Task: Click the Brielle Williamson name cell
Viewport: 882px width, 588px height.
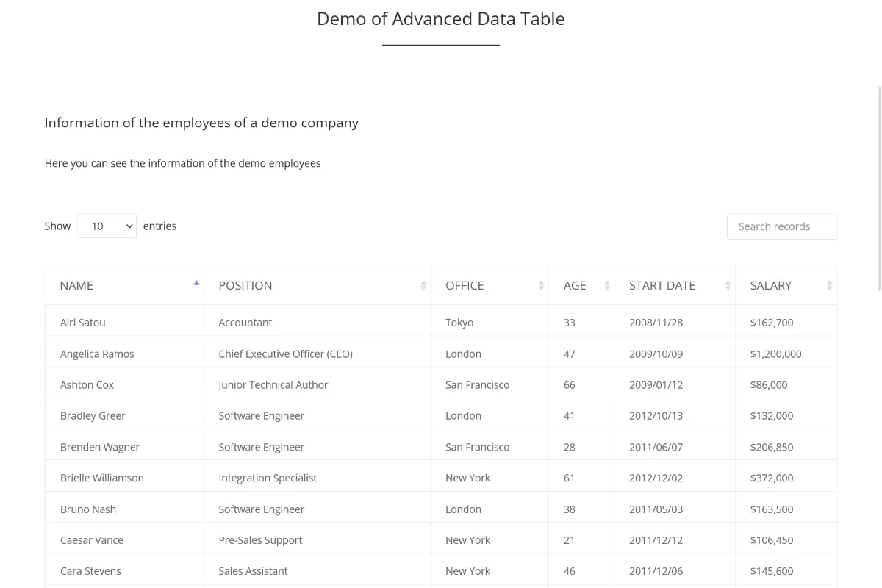Action: pos(102,478)
